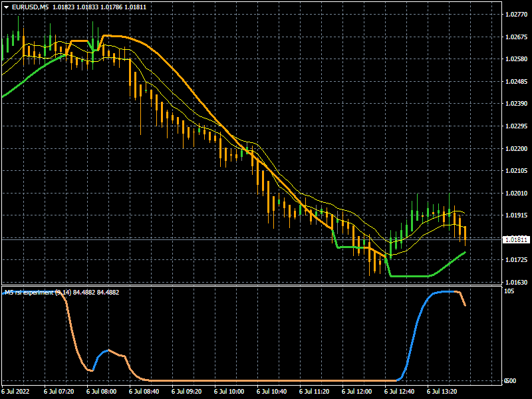Click the 6 Jul 08:40 time label
Viewport: 532px width, 399px height.
144,392
